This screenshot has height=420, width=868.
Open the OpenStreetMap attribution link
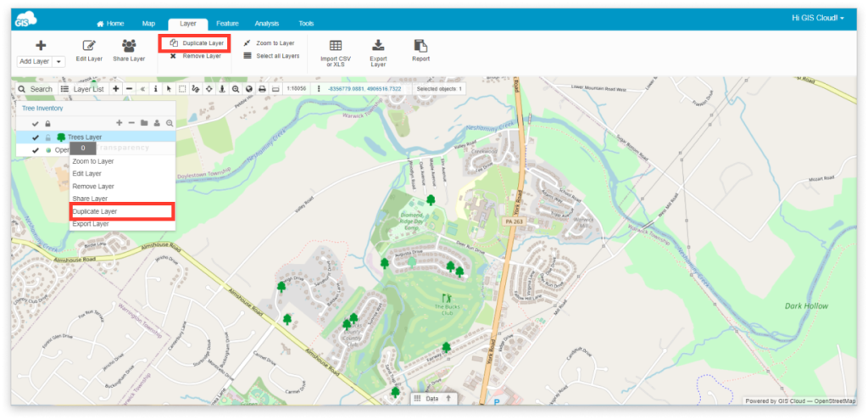tap(835, 400)
